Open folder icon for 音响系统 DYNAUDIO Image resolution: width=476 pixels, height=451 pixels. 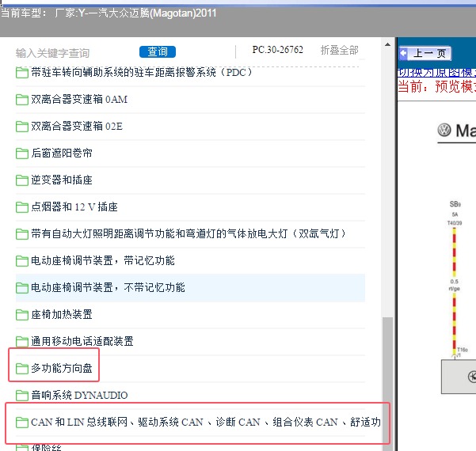[22, 396]
